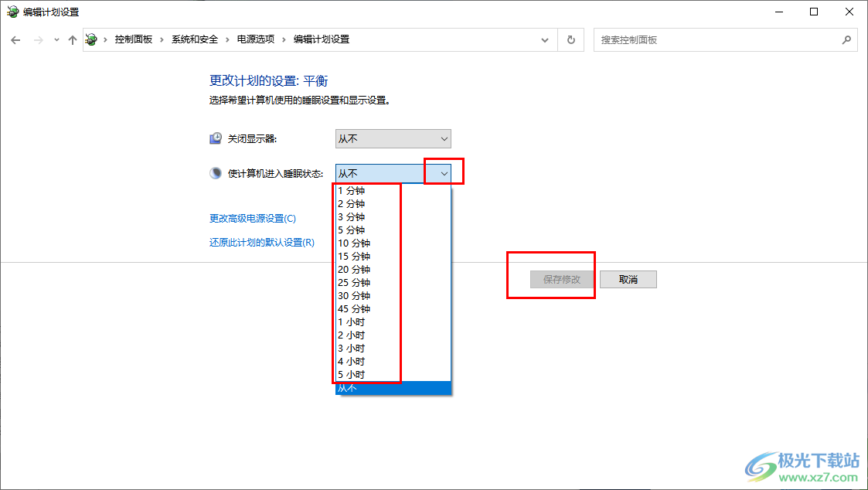Click the monitor clock icon beside 关闭显示器

[216, 138]
